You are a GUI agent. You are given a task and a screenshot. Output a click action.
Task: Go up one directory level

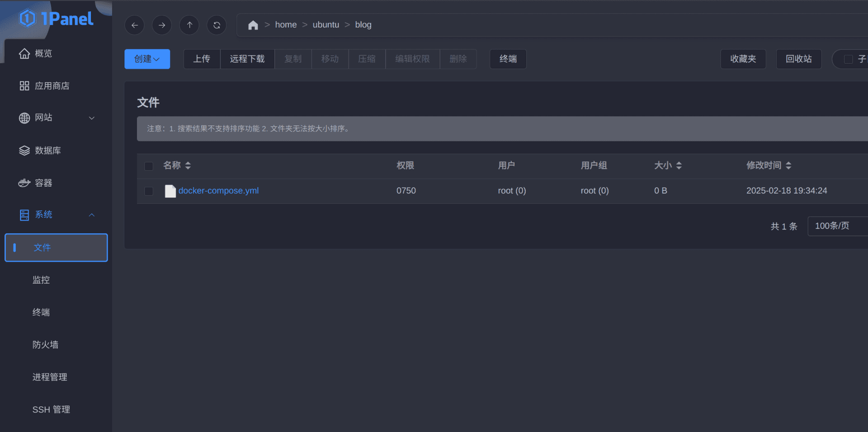189,25
